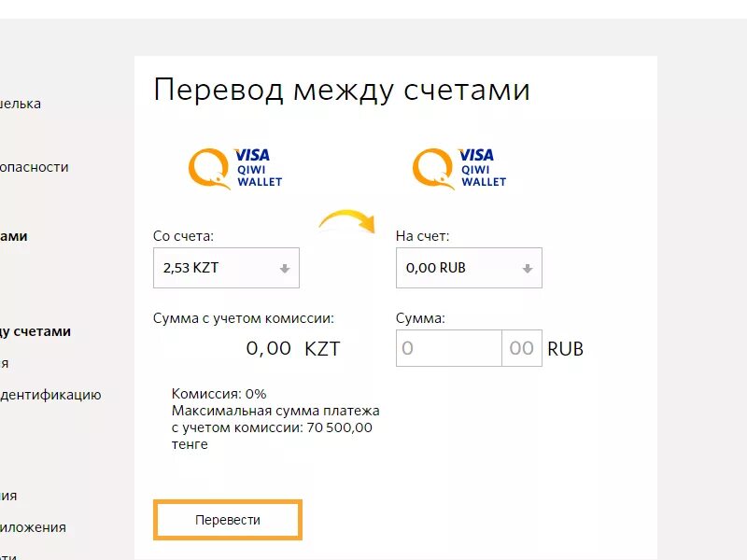This screenshot has width=747, height=560.
Task: Open the sidebar link ending in 'дентификацию'
Action: click(50, 395)
